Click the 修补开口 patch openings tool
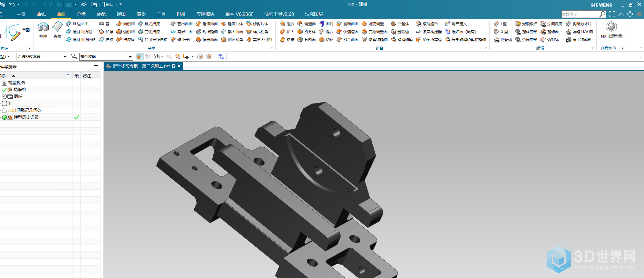This screenshot has height=278, width=644. point(182,40)
